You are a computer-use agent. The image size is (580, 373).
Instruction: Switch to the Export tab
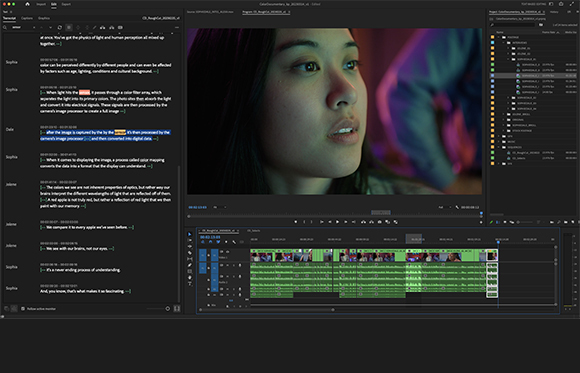(66, 4)
